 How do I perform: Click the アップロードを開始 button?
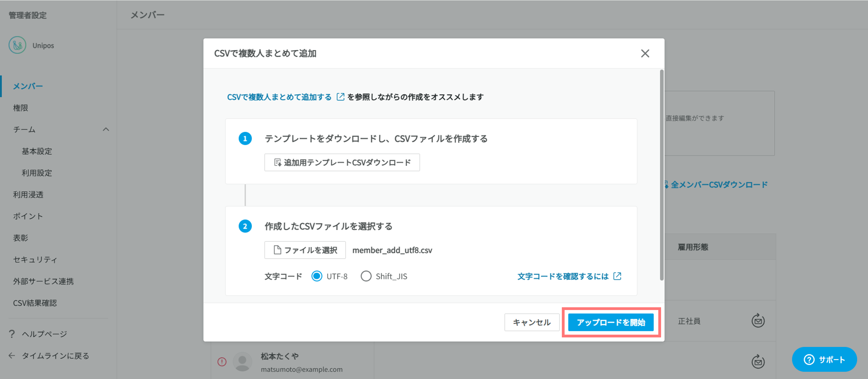[x=611, y=322]
